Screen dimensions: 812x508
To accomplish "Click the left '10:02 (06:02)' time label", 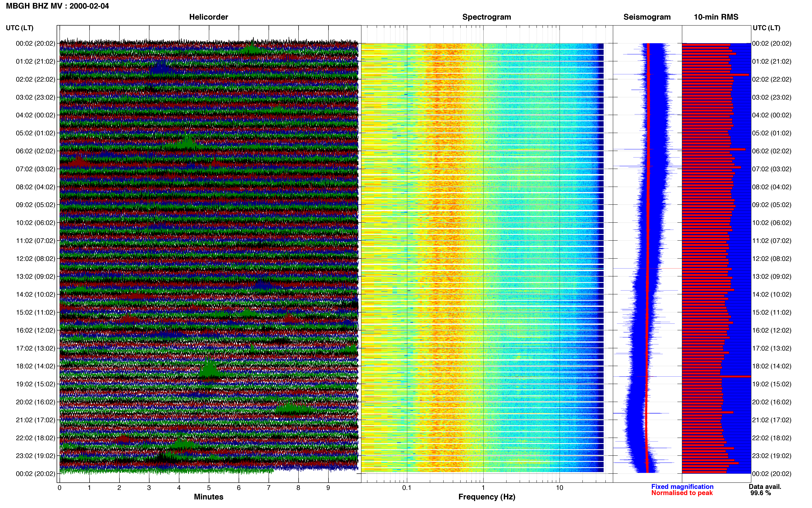I will (36, 223).
